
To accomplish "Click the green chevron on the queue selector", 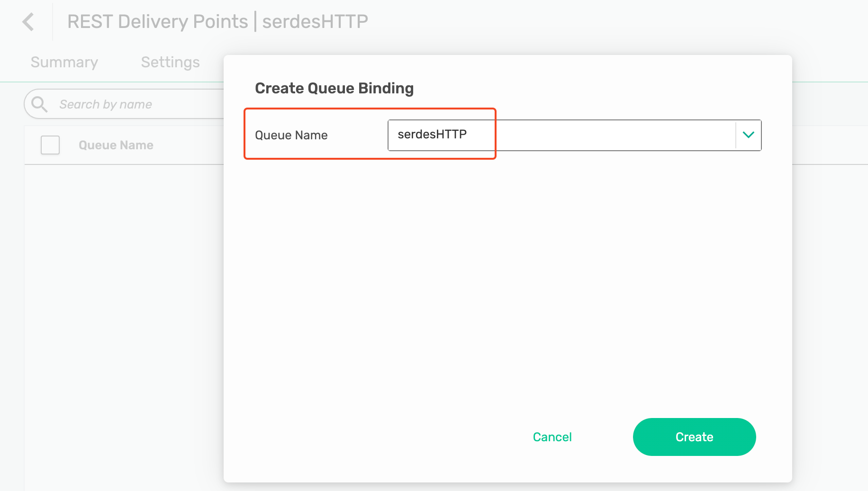I will click(x=749, y=135).
